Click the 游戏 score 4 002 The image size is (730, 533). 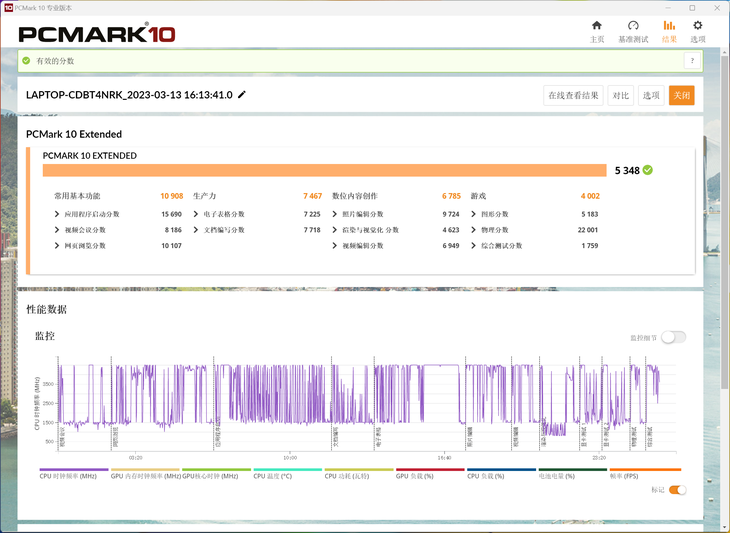(x=590, y=196)
